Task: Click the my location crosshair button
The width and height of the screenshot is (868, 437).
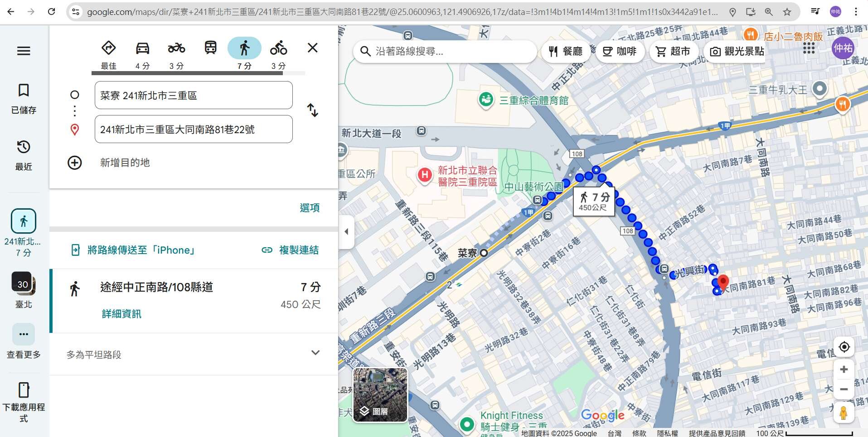Action: [x=844, y=347]
